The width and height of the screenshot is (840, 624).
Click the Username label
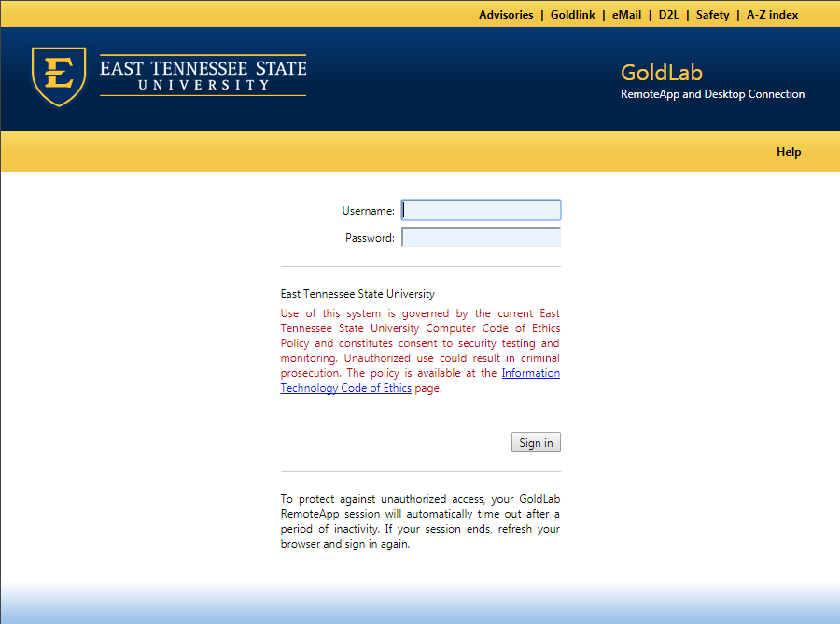point(368,211)
